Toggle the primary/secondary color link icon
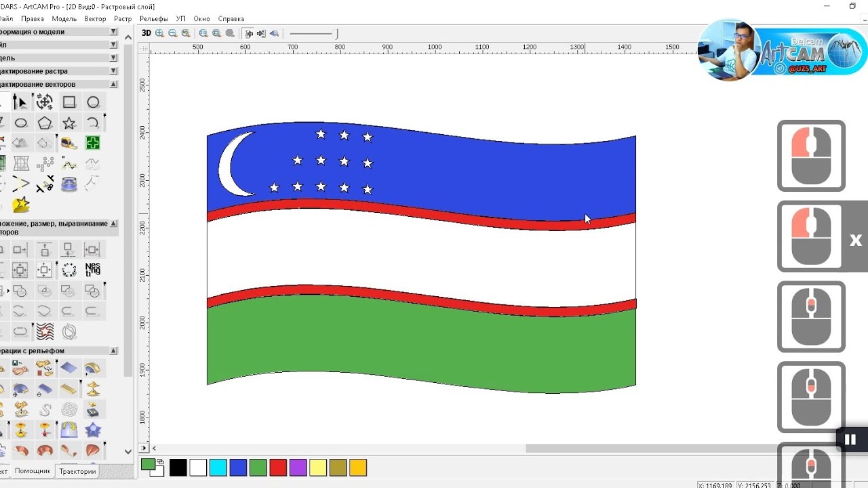Screen dimensions: 868x488 160,462
